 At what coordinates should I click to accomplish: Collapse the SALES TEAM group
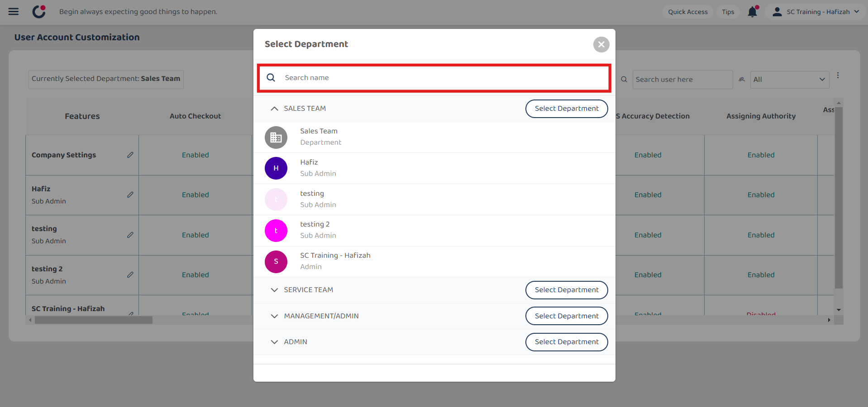(274, 109)
